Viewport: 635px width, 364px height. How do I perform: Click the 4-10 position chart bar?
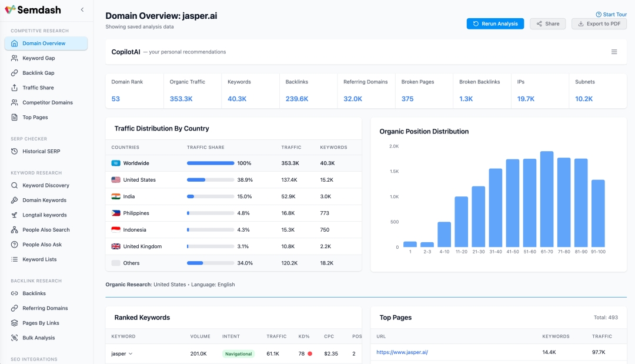click(x=444, y=235)
